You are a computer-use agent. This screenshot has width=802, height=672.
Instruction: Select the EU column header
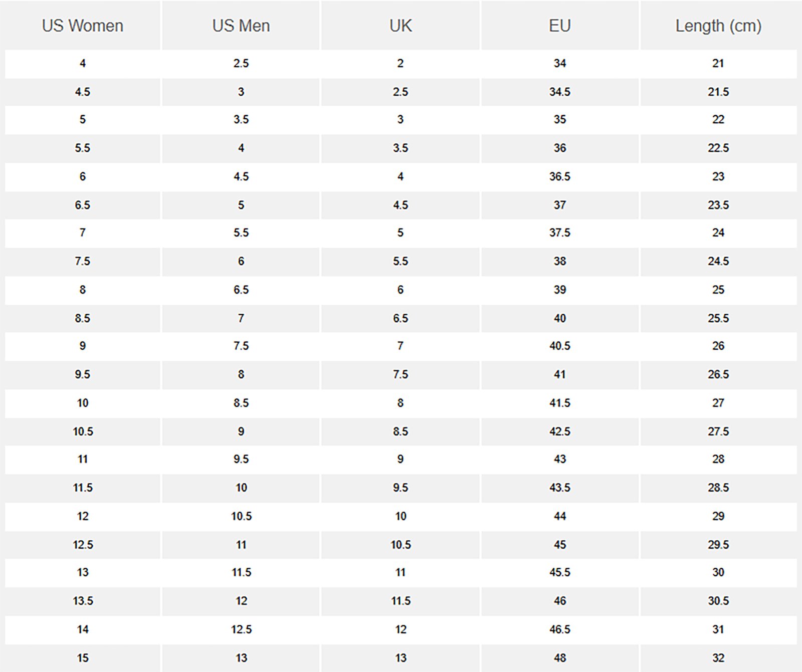tap(560, 26)
